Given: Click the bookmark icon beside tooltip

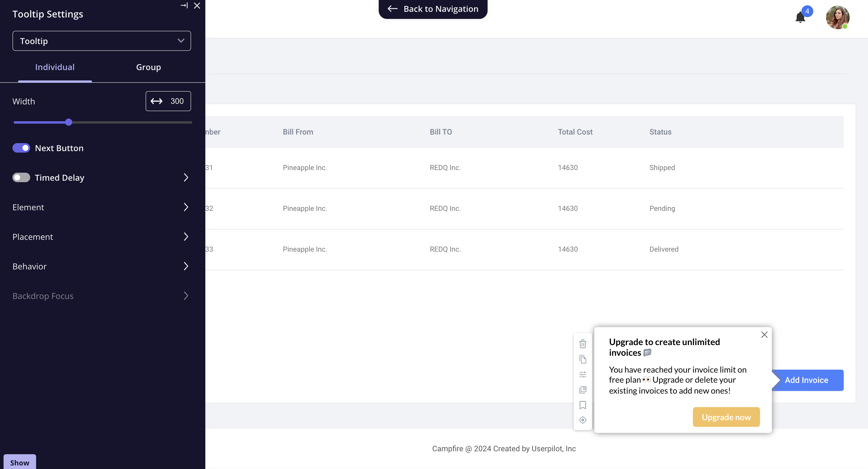Looking at the screenshot, I should pyautogui.click(x=583, y=405).
